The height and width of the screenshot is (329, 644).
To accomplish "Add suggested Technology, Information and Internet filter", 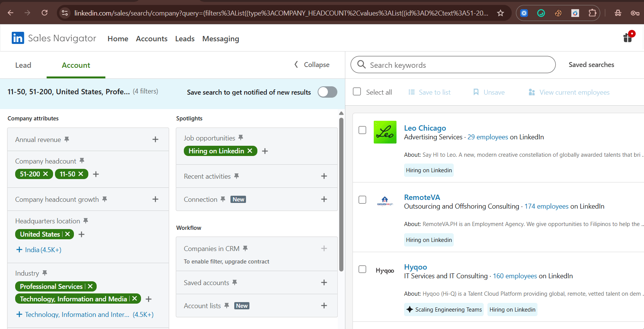I will click(x=85, y=315).
